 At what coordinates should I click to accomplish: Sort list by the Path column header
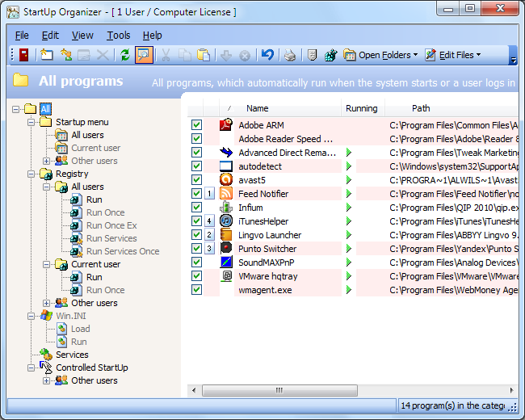tap(451, 108)
